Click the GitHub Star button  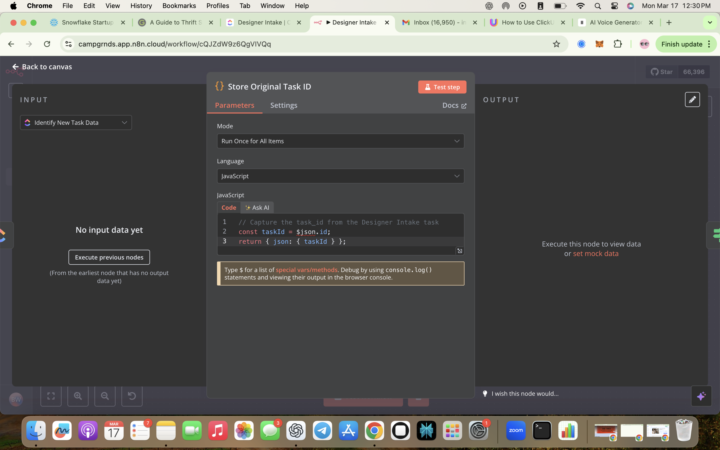662,72
